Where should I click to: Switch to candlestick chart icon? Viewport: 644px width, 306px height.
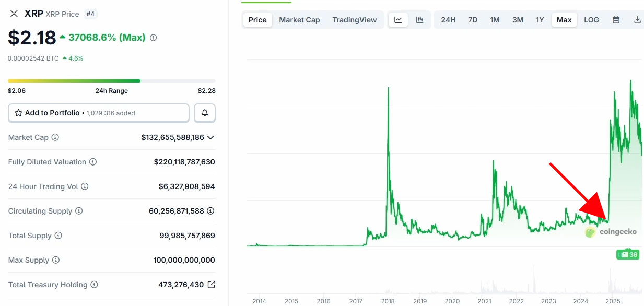click(x=419, y=20)
